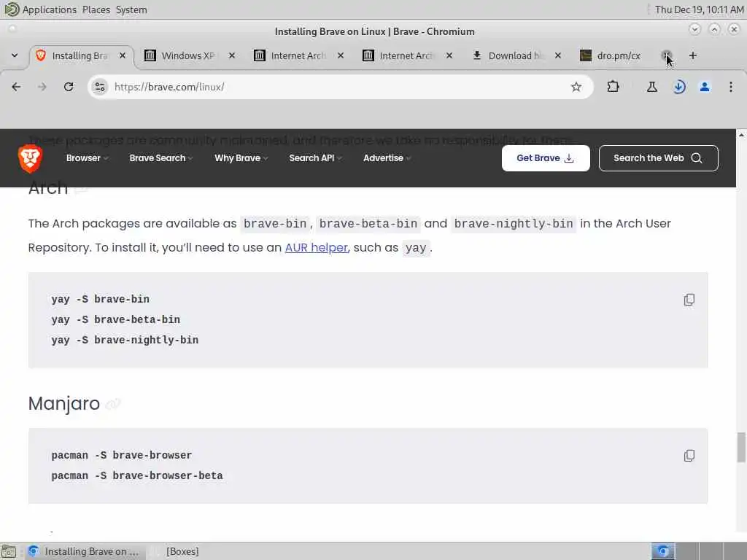Switch to the Download tab
747x560 pixels.
click(x=516, y=55)
